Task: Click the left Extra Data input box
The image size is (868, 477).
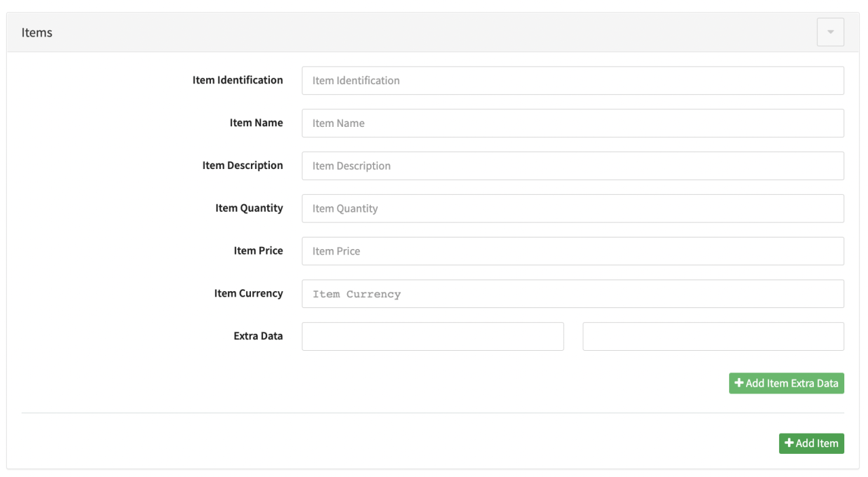Action: pos(433,337)
